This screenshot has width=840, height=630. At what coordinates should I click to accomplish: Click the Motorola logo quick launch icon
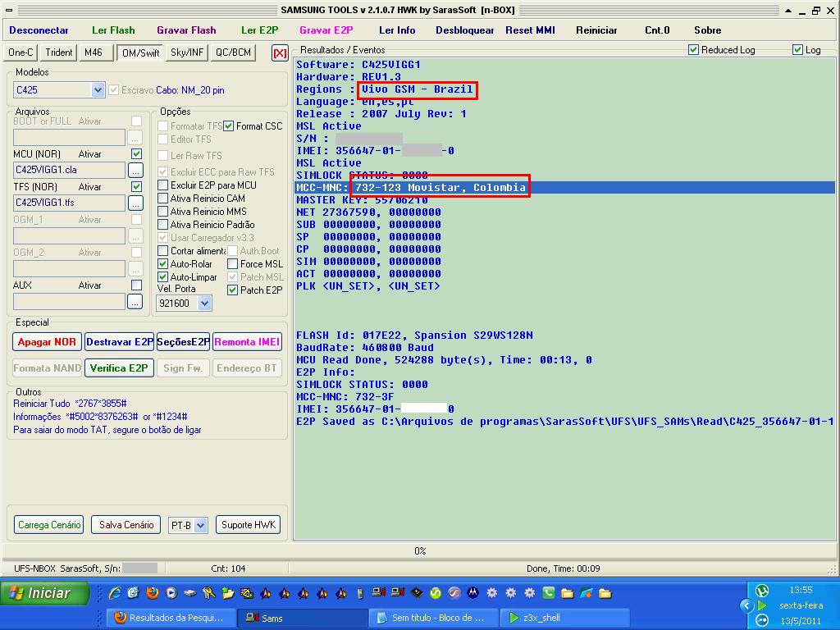click(x=472, y=593)
